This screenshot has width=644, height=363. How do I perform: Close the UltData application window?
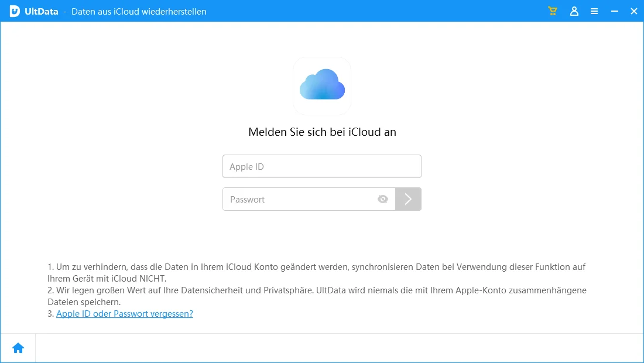click(x=634, y=11)
